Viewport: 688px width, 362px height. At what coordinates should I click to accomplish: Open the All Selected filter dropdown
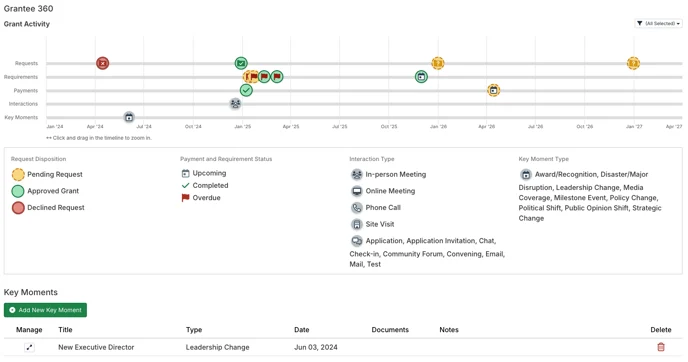(658, 23)
